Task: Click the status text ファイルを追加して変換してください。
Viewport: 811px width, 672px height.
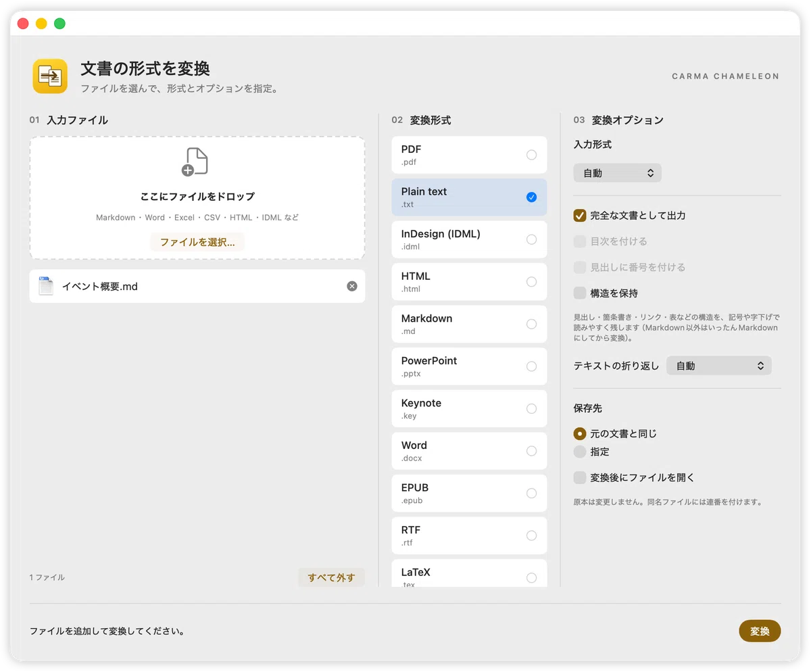Action: (107, 631)
